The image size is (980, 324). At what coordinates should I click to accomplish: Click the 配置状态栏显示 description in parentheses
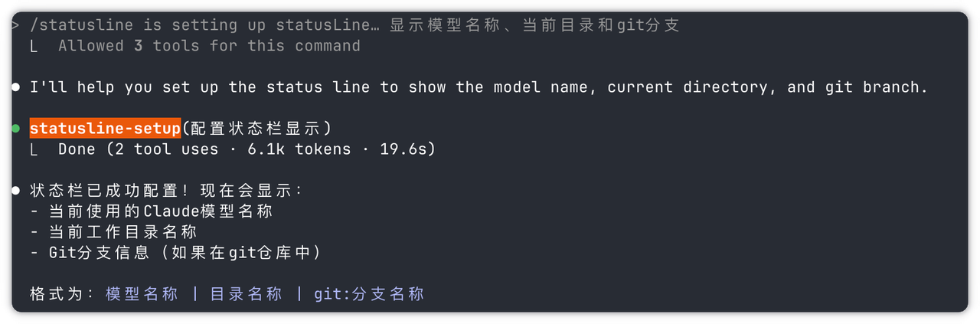[257, 129]
